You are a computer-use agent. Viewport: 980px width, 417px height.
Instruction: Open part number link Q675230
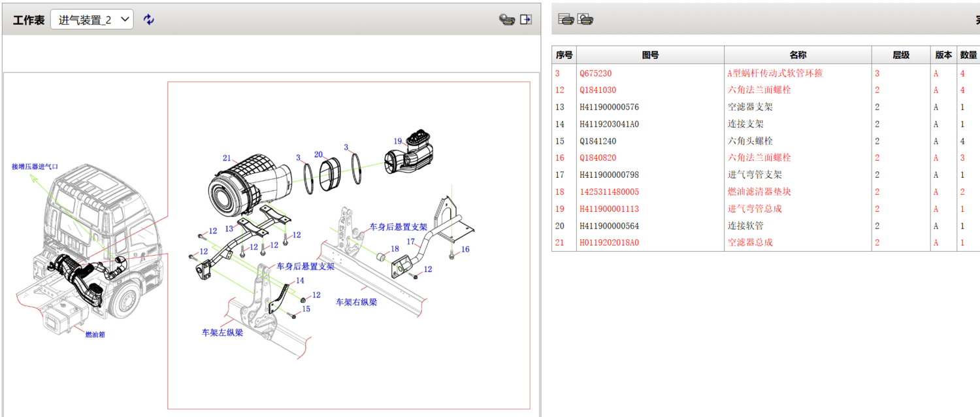(596, 73)
